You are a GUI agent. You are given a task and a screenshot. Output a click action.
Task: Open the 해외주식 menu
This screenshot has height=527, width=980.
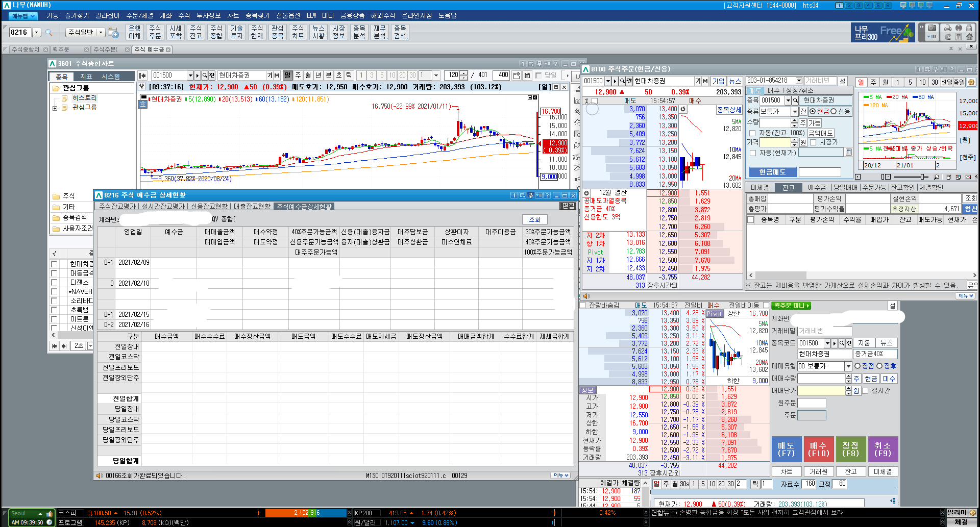383,15
